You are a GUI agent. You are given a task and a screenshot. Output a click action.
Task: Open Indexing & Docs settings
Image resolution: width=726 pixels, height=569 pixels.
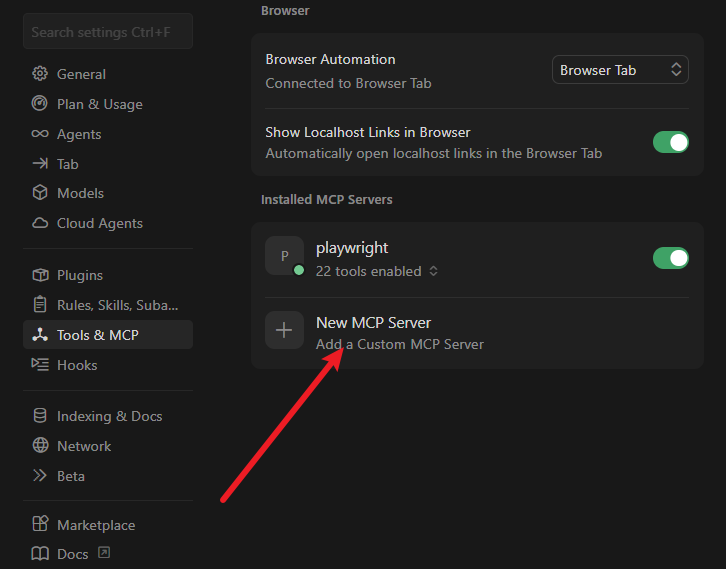pyautogui.click(x=108, y=416)
